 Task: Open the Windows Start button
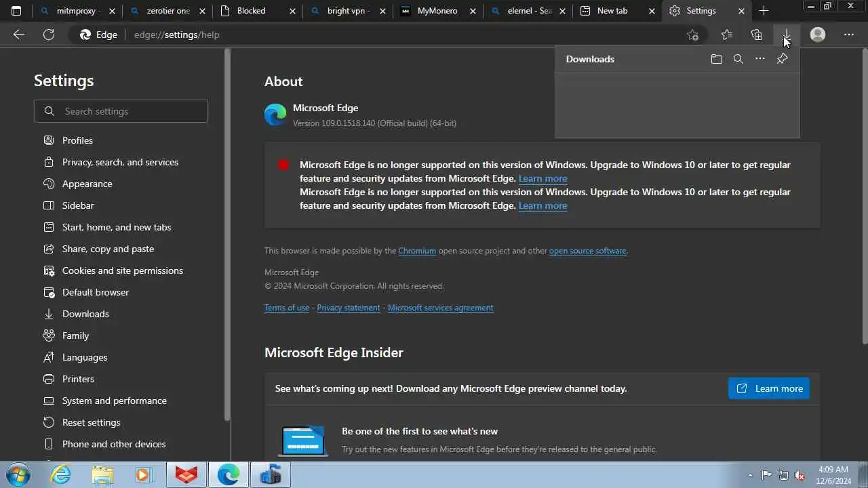(19, 475)
